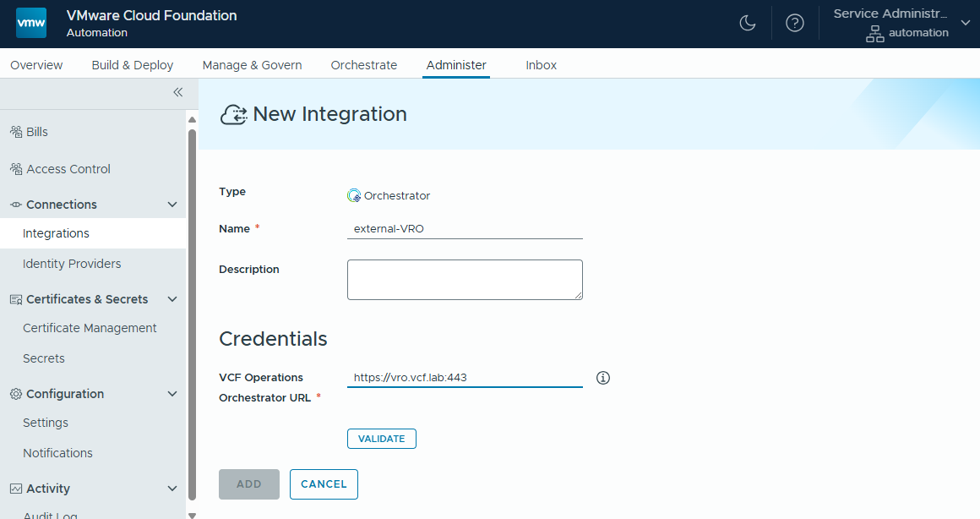Click the VALIDATE button

pyautogui.click(x=382, y=439)
